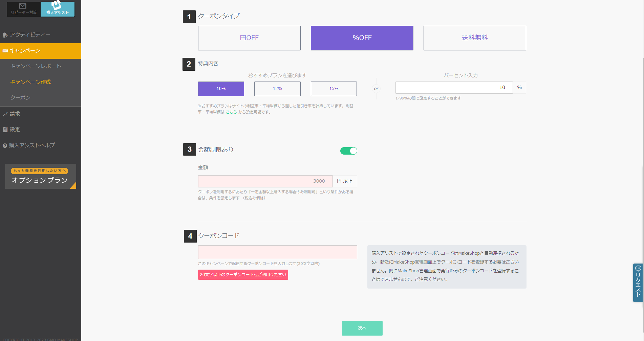The width and height of the screenshot is (644, 341).
Task: Select the 15% recommended plan
Action: (x=334, y=89)
